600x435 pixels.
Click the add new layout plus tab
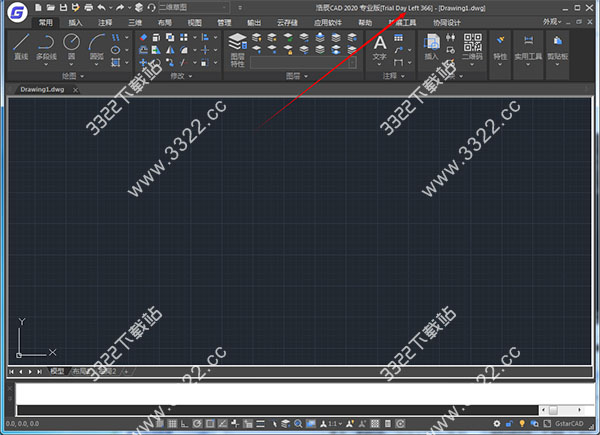127,371
